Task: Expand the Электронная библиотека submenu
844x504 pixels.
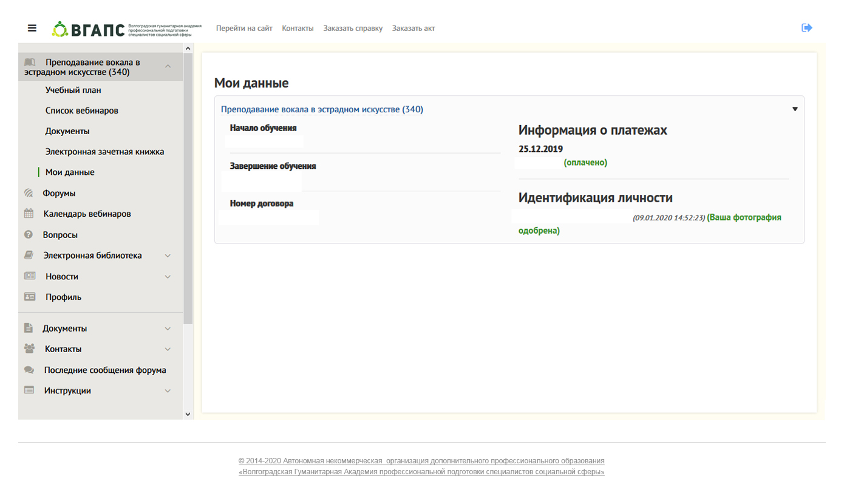Action: [x=168, y=256]
